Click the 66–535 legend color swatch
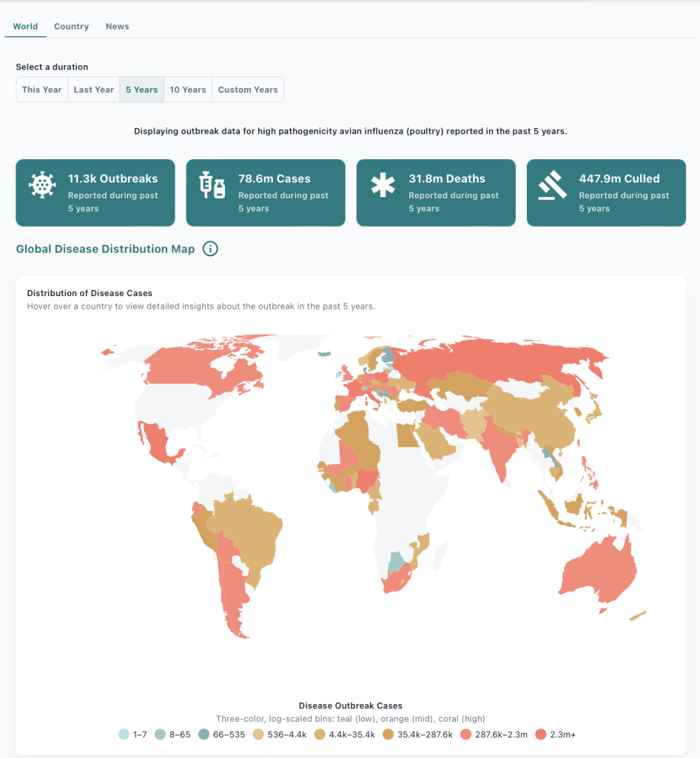Image resolution: width=700 pixels, height=758 pixels. tap(209, 734)
